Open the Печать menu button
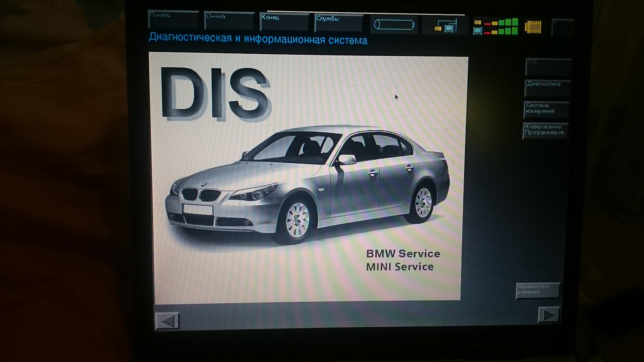This screenshot has width=644, height=362. click(x=173, y=19)
